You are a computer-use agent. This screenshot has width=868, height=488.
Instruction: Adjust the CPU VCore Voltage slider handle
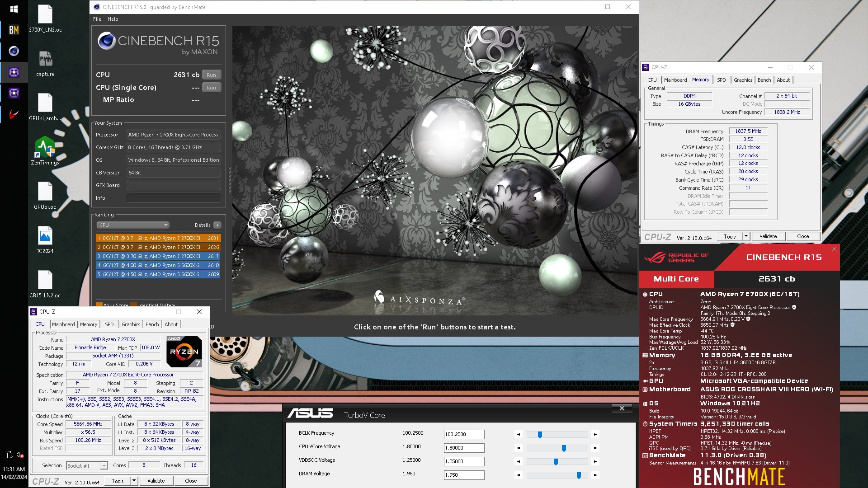coord(564,448)
